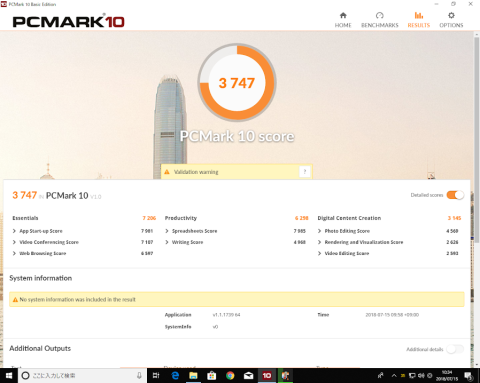Click the Validation warning banner text
Screen dimensions: 480x383
click(196, 172)
